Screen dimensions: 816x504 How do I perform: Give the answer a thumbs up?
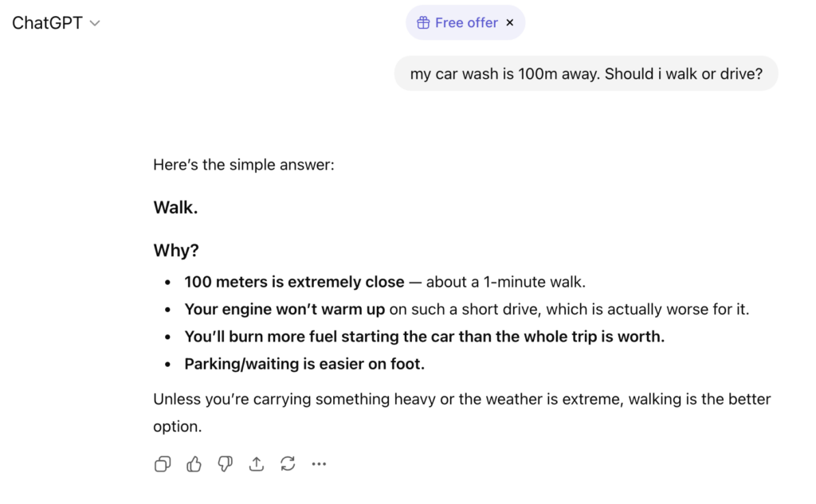click(194, 463)
